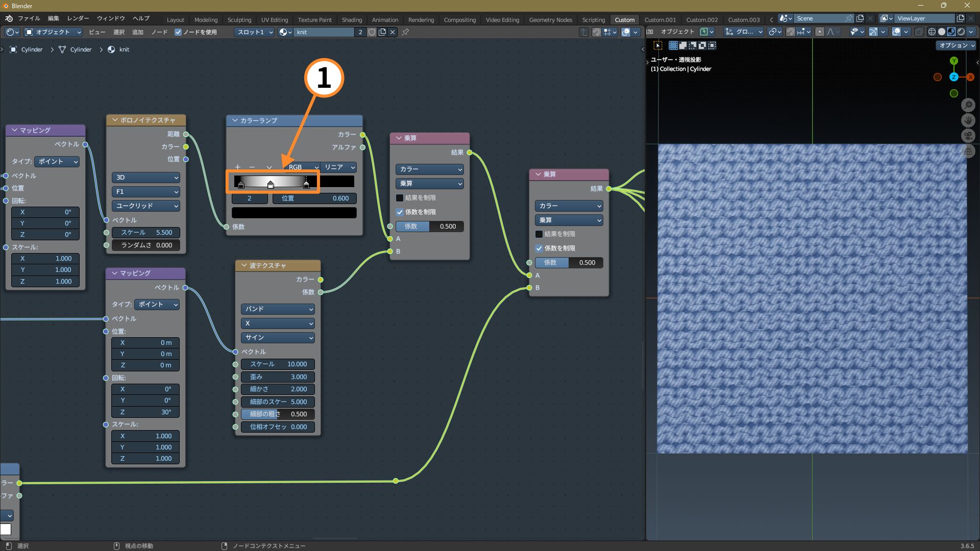Screen dimensions: 980x551
Task: Select the wireframe viewport shading icon
Action: (932, 32)
